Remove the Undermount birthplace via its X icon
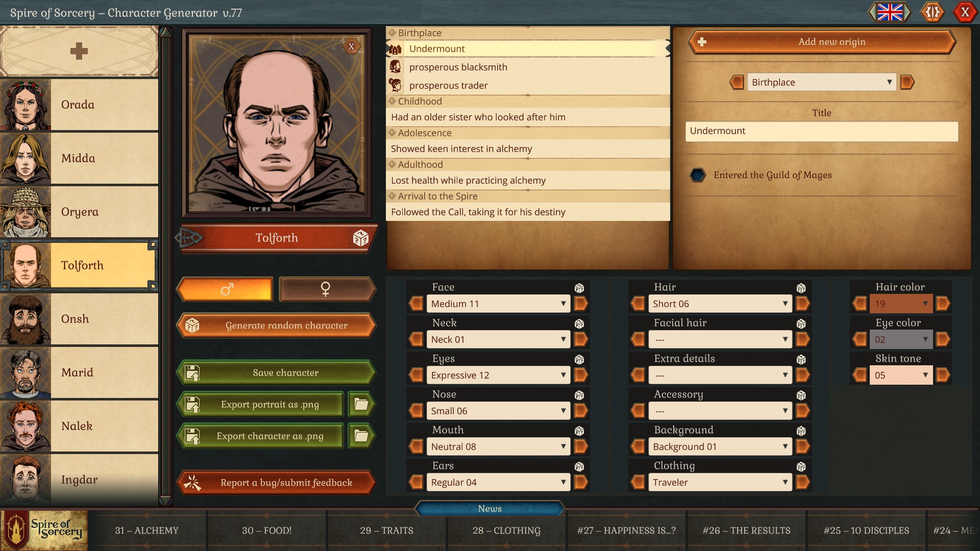Screen dimensions: 980x551 pos(351,46)
